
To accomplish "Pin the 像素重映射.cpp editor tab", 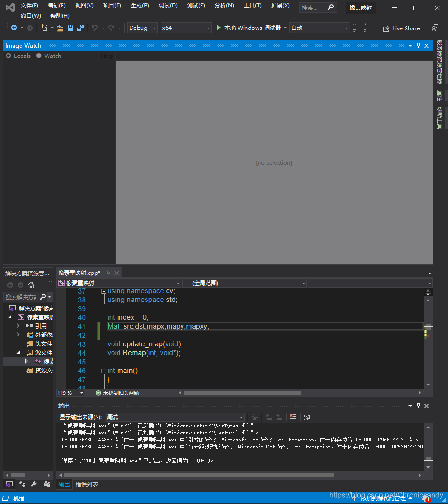I will (108, 273).
